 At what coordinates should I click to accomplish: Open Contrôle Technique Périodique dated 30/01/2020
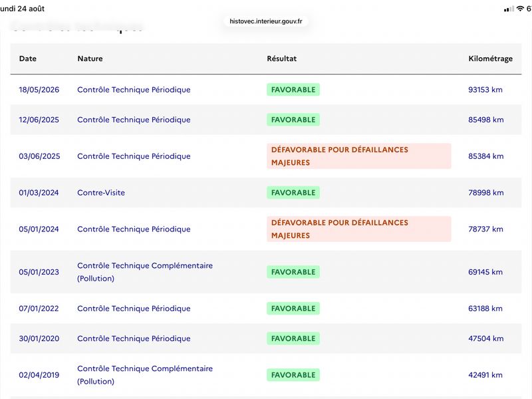click(x=134, y=338)
